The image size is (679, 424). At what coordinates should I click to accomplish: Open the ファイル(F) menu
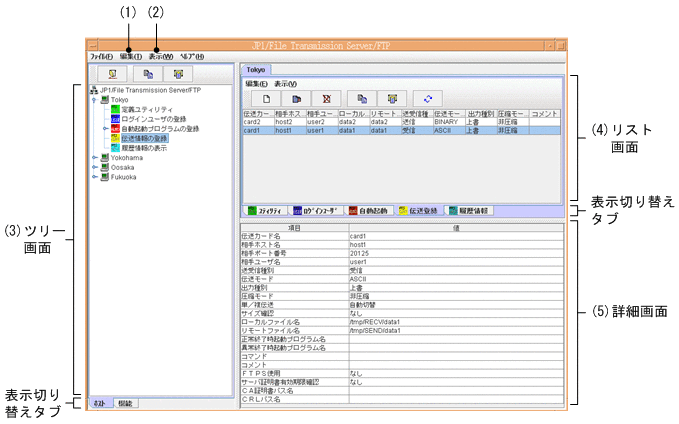click(101, 57)
